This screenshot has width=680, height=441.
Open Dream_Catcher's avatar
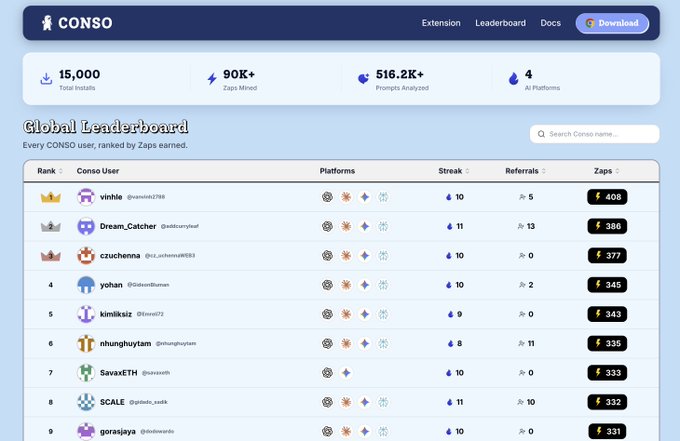86,226
